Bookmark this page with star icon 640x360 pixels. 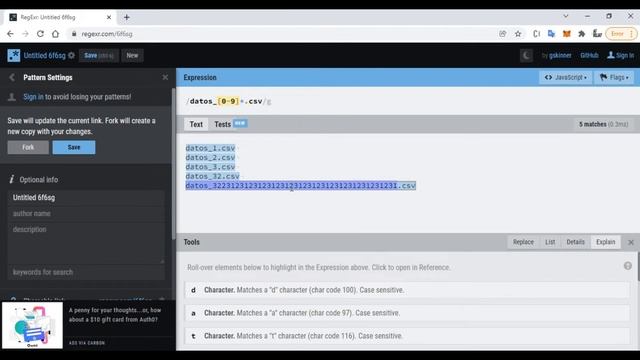pos(518,34)
